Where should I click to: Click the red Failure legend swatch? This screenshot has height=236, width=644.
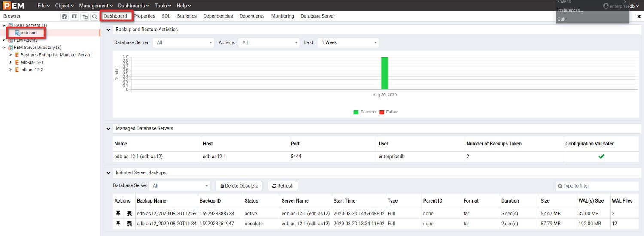coord(382,112)
